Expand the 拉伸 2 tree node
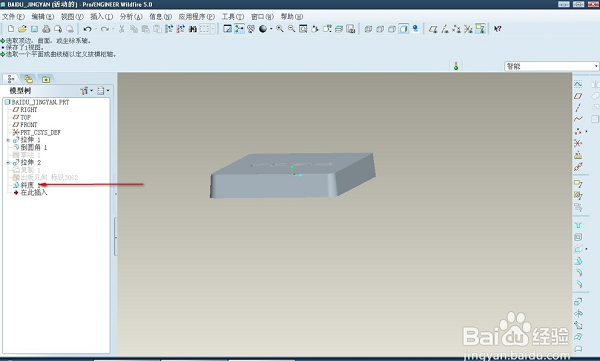 click(8, 163)
